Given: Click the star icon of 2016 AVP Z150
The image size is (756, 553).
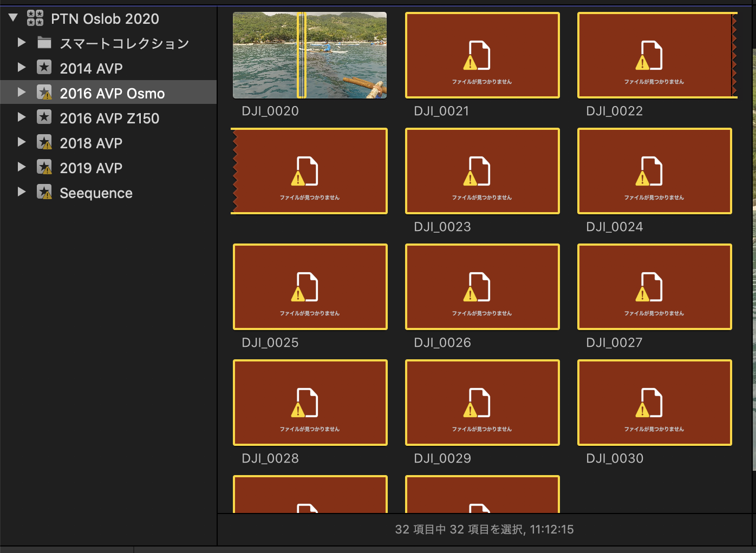Looking at the screenshot, I should [x=44, y=117].
